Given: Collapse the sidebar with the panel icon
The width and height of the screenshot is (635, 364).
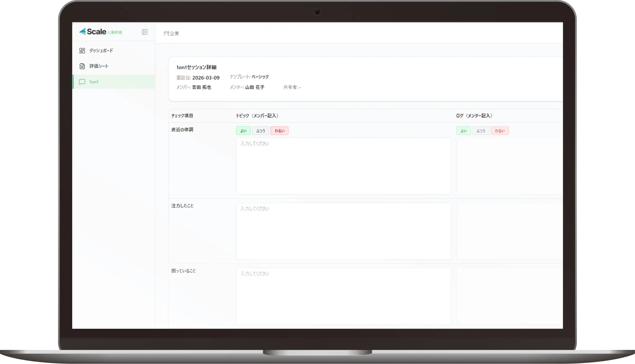Looking at the screenshot, I should 145,32.
